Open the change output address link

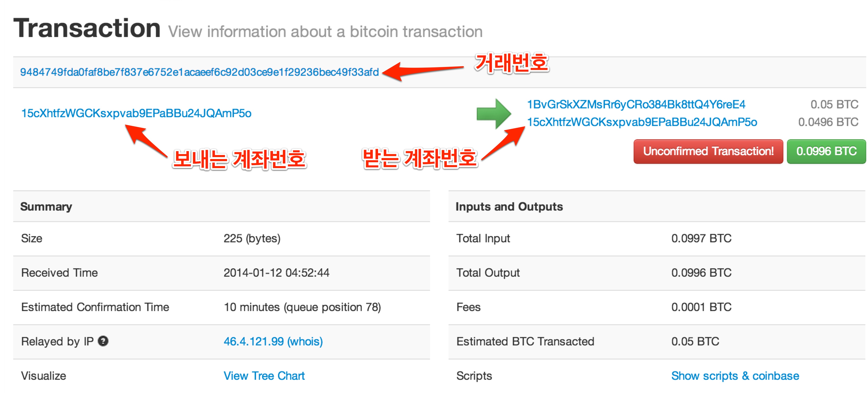coord(642,122)
